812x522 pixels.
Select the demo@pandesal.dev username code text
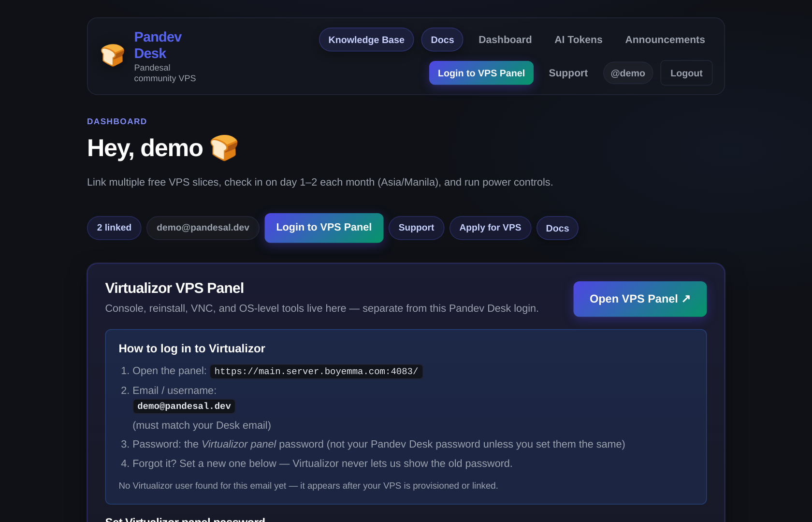[184, 406]
